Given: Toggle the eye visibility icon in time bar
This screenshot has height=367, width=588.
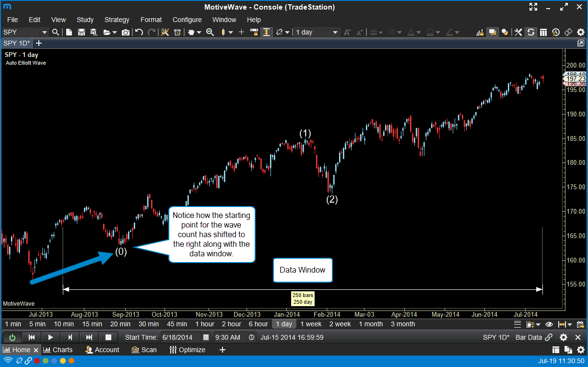Looking at the screenshot, I should click(549, 324).
